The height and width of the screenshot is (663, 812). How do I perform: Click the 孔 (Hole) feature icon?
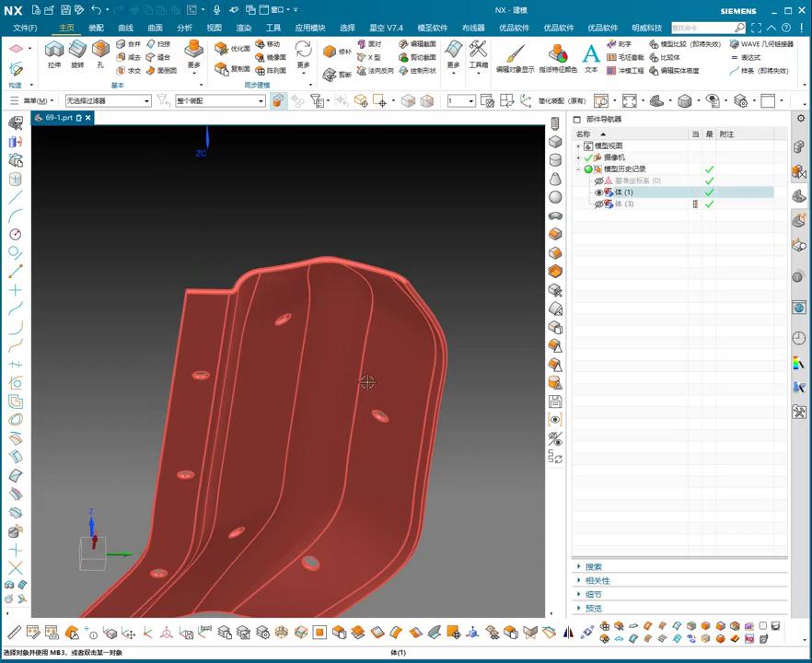click(100, 51)
